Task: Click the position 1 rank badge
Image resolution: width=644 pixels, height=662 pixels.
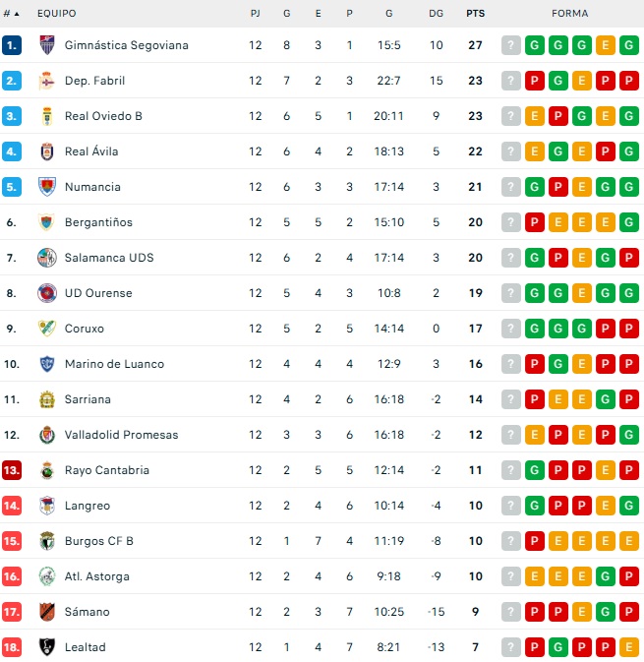Action: (x=12, y=45)
